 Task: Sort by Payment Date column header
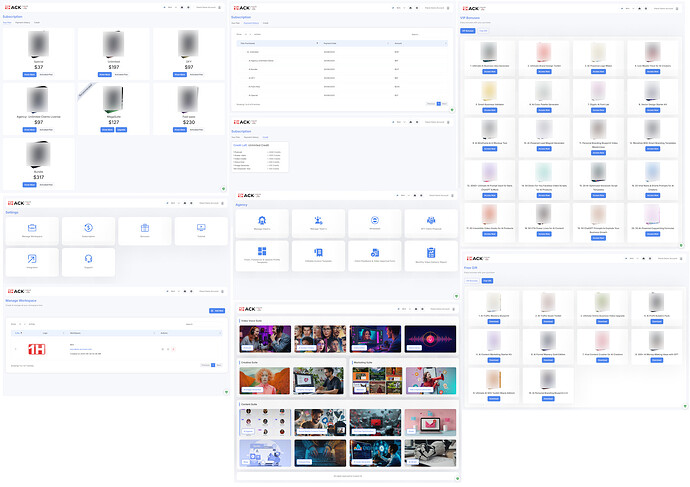[x=356, y=43]
